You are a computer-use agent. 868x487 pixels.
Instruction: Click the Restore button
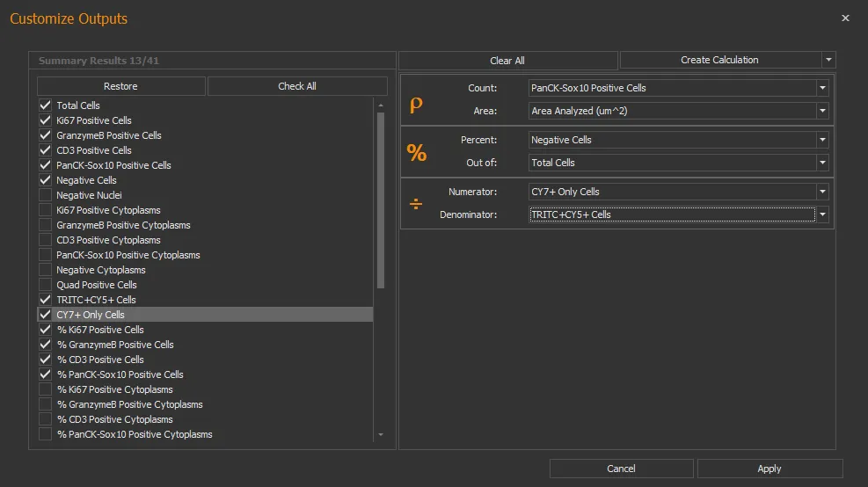120,86
